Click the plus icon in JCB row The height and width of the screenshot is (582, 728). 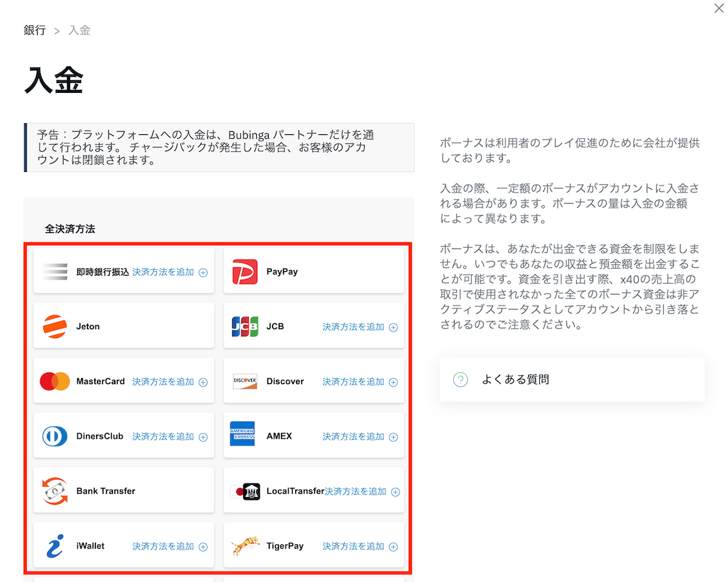393,327
